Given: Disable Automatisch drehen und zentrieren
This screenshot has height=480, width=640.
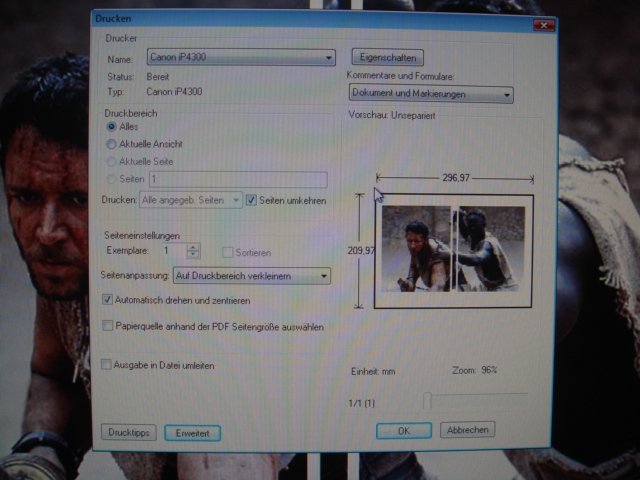Looking at the screenshot, I should (109, 300).
